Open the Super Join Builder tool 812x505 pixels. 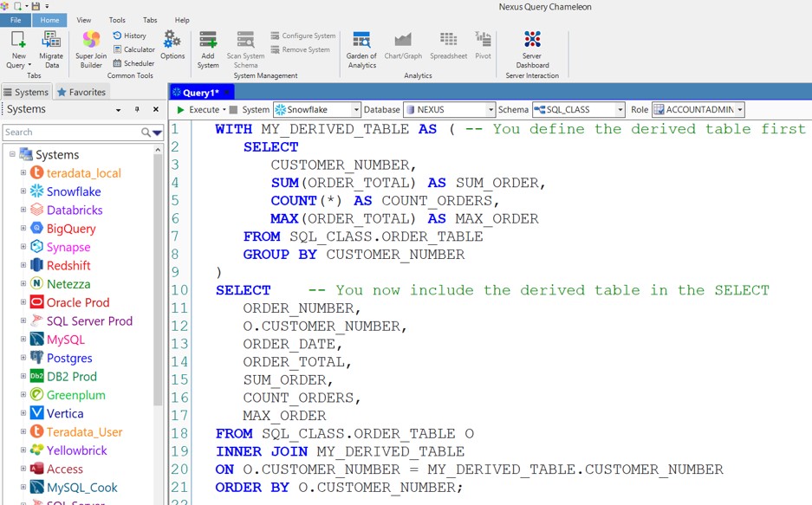(91, 48)
